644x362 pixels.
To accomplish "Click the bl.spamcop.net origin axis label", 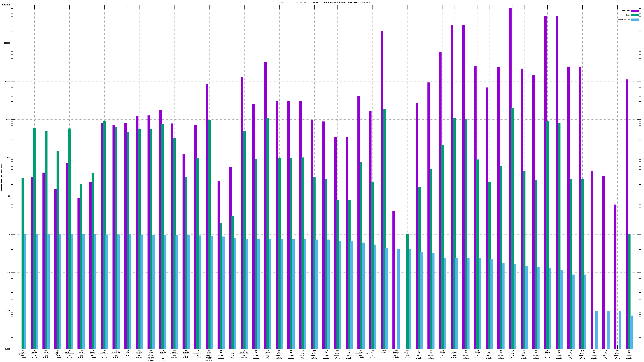I will (128, 354).
